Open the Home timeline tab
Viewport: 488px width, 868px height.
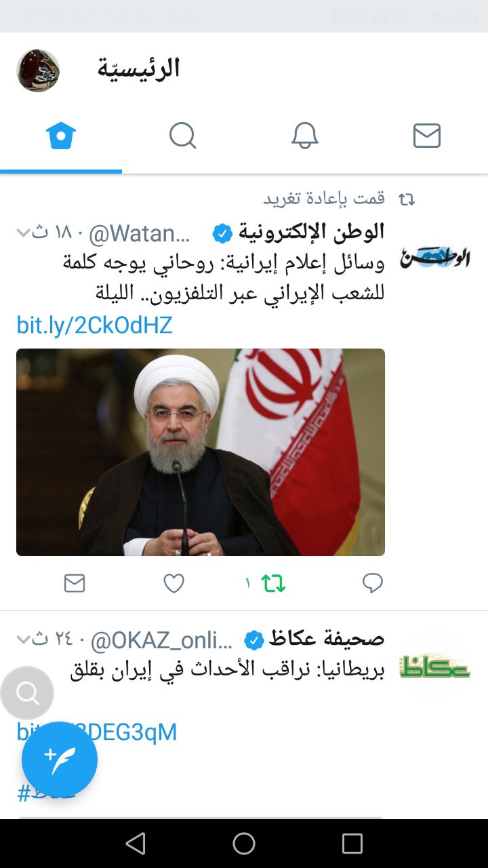point(61,136)
